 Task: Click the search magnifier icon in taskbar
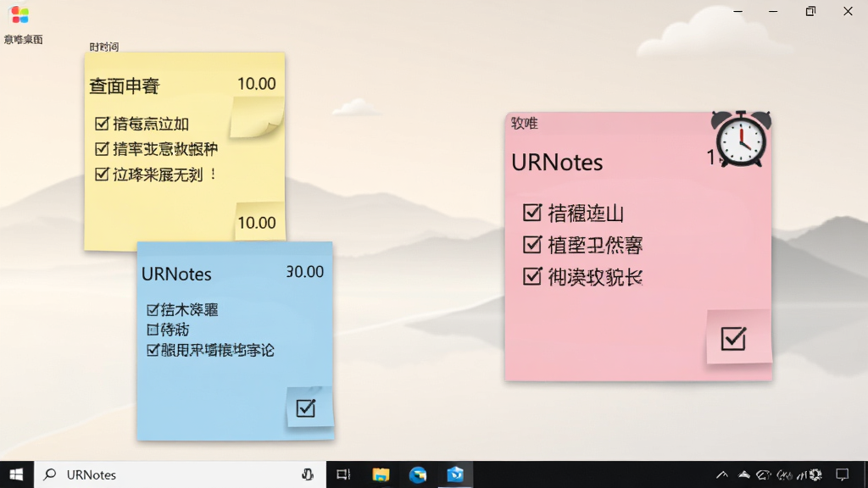tap(50, 474)
